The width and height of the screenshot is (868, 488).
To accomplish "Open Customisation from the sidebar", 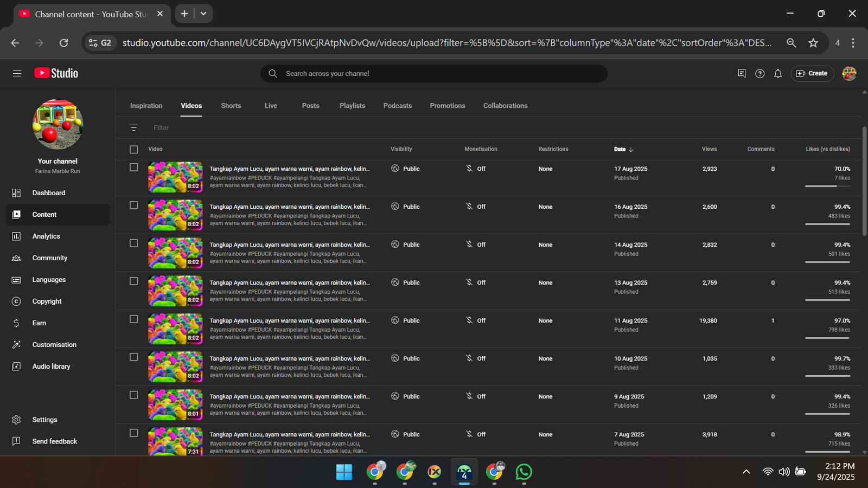I will tap(54, 345).
